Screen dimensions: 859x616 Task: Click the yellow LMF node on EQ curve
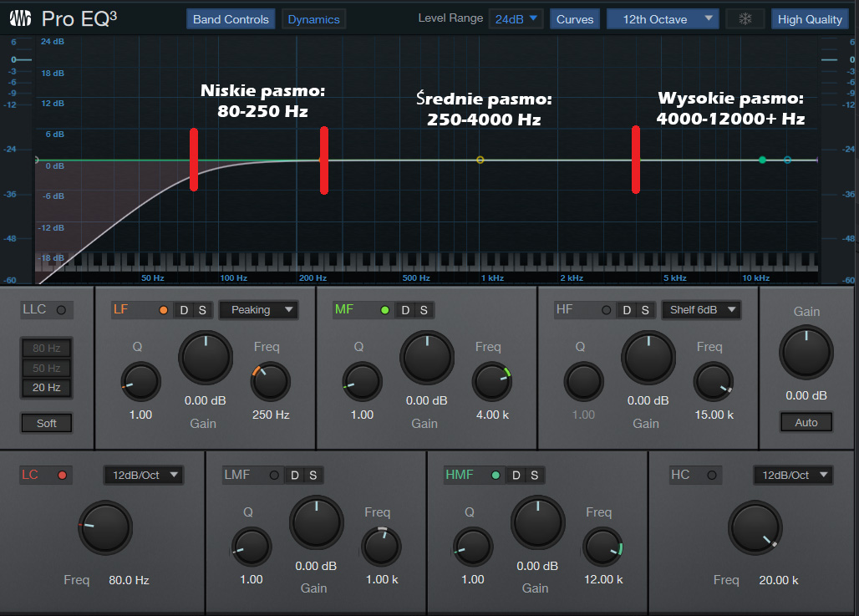[480, 160]
